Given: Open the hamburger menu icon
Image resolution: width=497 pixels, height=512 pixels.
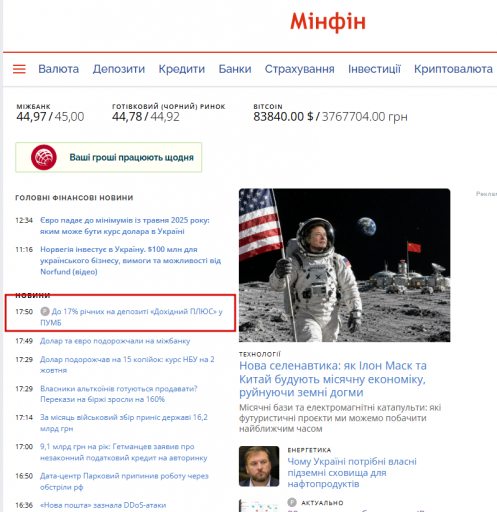Looking at the screenshot, I should tap(19, 69).
